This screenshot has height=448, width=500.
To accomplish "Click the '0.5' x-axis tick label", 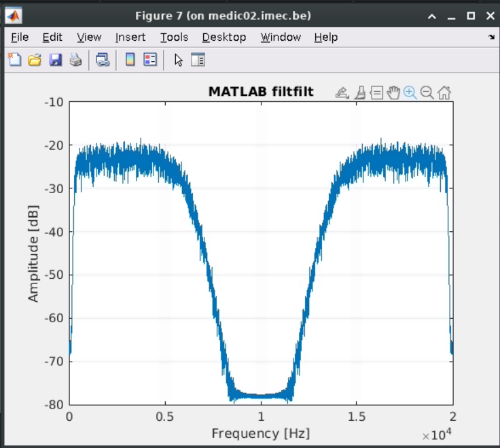I will coord(165,417).
